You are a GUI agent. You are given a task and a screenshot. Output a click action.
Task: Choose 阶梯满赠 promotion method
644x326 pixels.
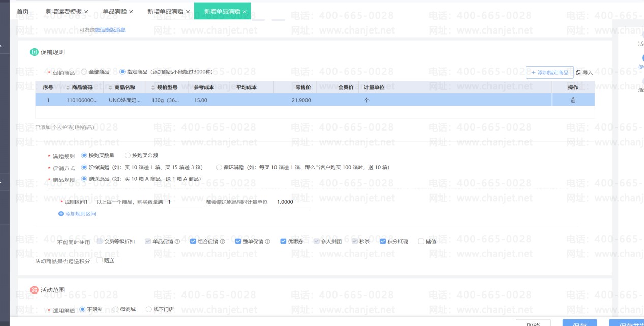point(84,167)
